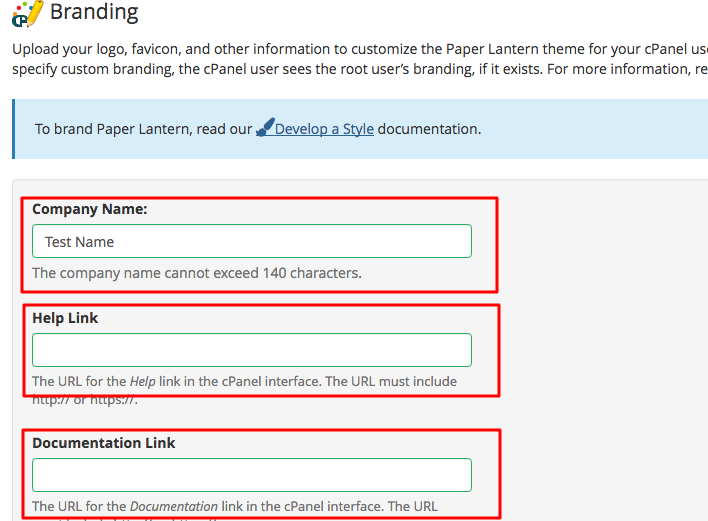The width and height of the screenshot is (708, 521).
Task: Select the Documentation Link input field
Action: (x=251, y=475)
